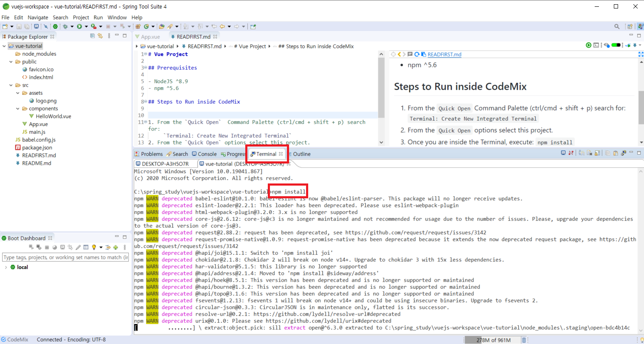644x344 pixels.
Task: Click the CodeMix icon in the status bar
Action: [4, 339]
